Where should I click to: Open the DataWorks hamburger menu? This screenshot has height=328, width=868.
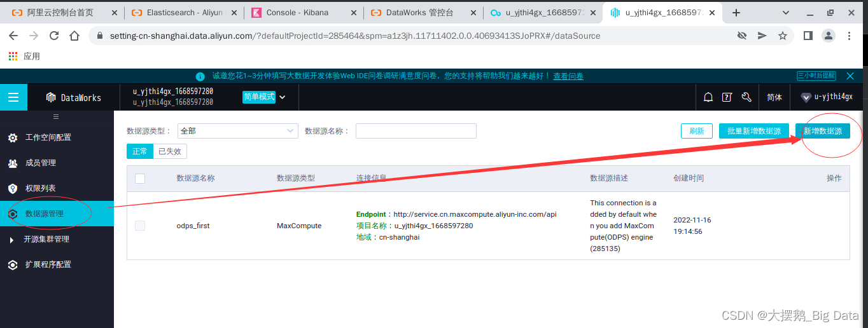tap(13, 97)
